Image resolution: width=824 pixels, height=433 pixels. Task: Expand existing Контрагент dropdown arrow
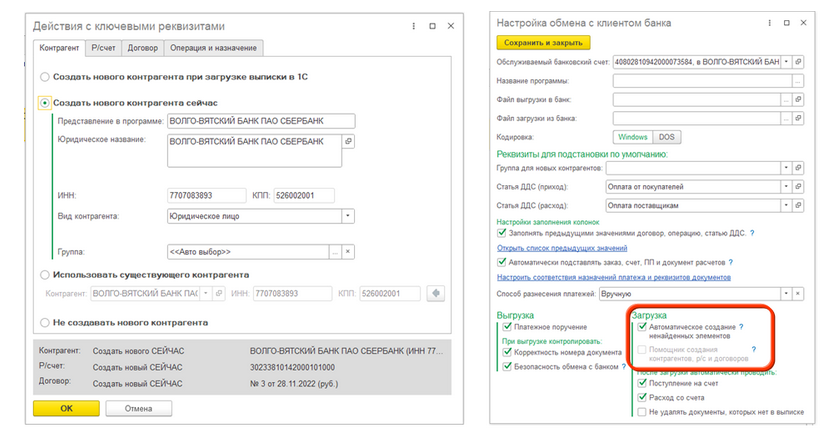207,293
